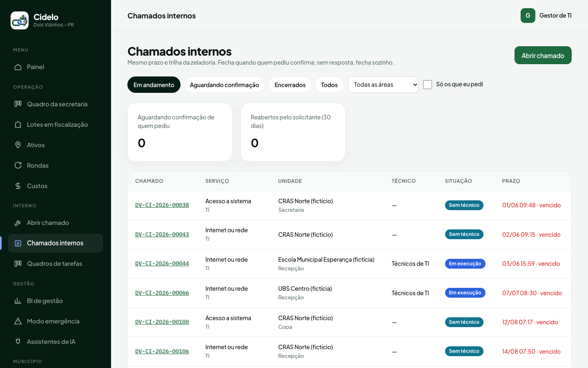
Task: Click 'UBS Centro (fictícia)' unit cell
Action: pyautogui.click(x=305, y=289)
